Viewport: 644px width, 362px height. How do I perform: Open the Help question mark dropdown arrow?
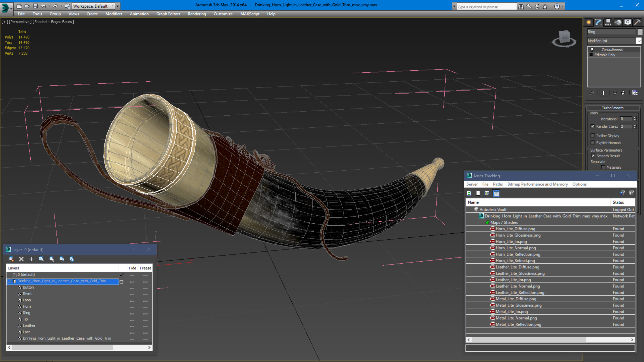tap(562, 6)
